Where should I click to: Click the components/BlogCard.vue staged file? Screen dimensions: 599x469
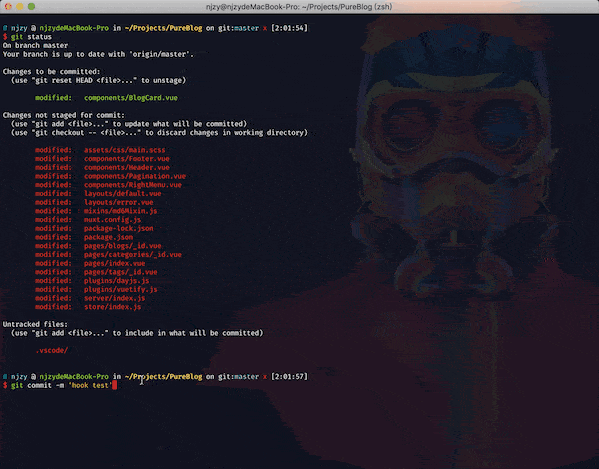131,98
